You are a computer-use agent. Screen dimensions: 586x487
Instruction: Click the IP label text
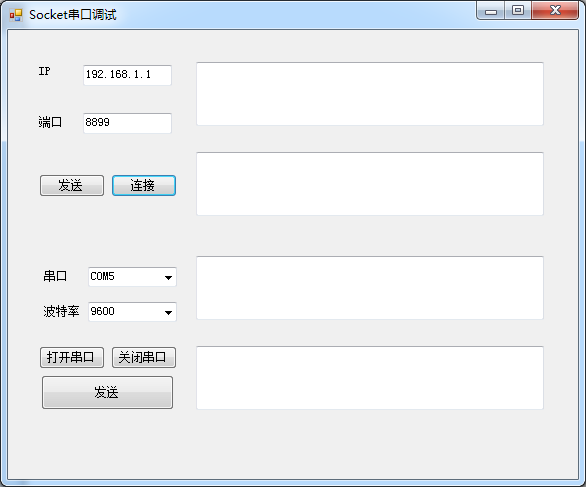coord(44,71)
